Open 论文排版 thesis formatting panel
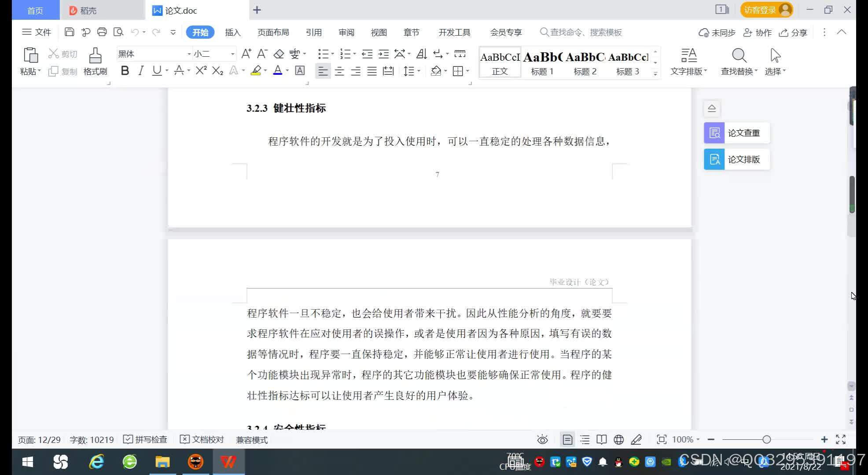The height and width of the screenshot is (475, 868). pos(736,159)
